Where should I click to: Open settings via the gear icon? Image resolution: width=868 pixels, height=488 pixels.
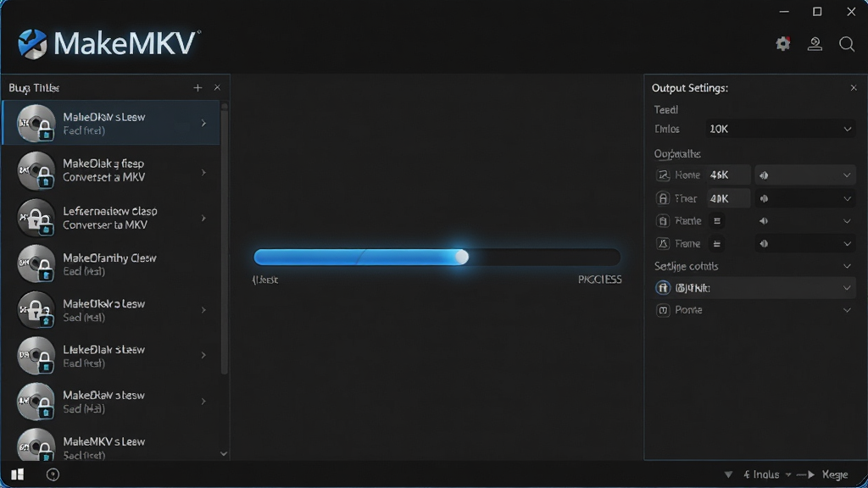point(782,44)
